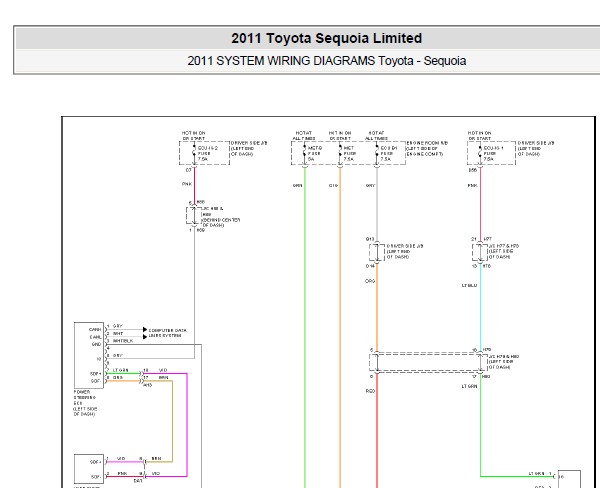Click the 'A40' connector label
600x488 pixels.
(148, 385)
